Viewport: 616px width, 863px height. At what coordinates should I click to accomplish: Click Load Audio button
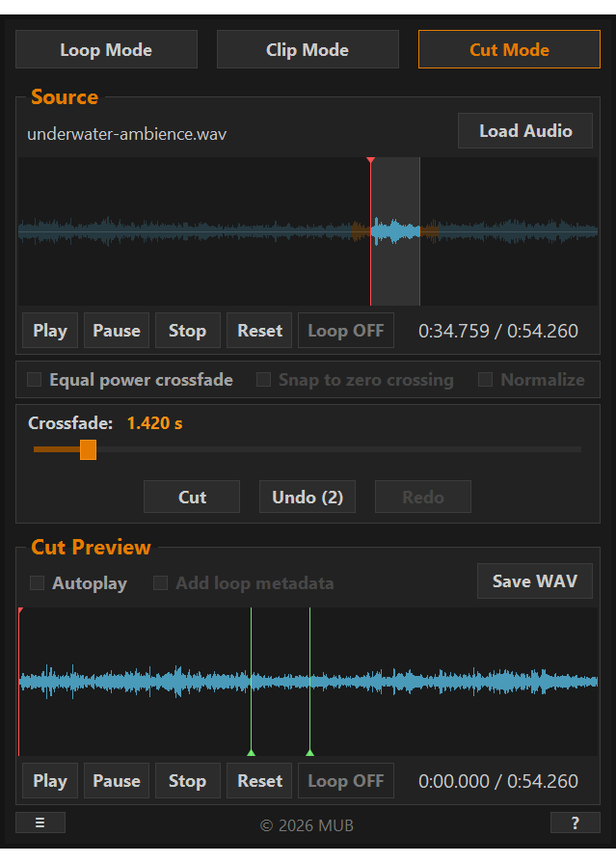[525, 131]
